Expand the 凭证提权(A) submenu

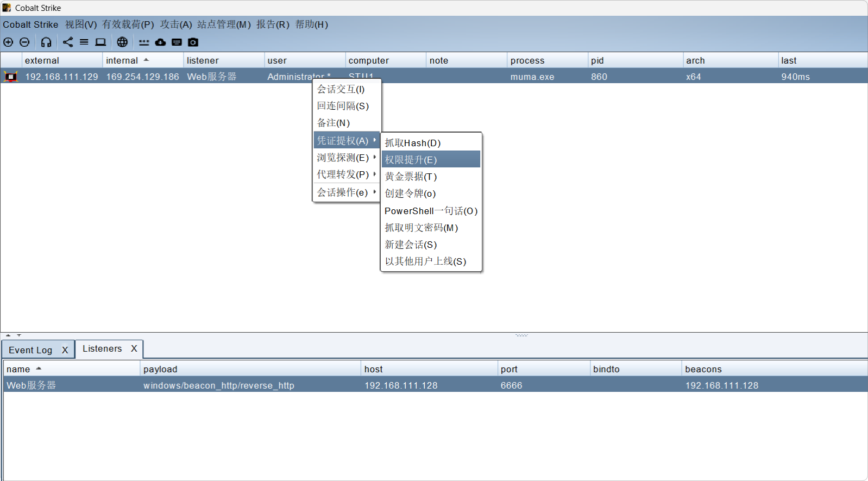(x=347, y=141)
